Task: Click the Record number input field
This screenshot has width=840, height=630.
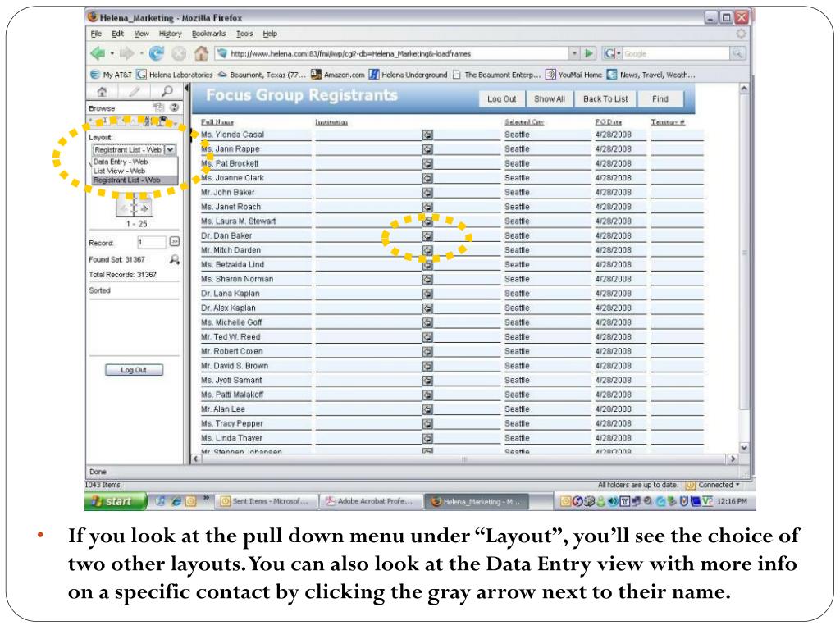Action: point(152,242)
